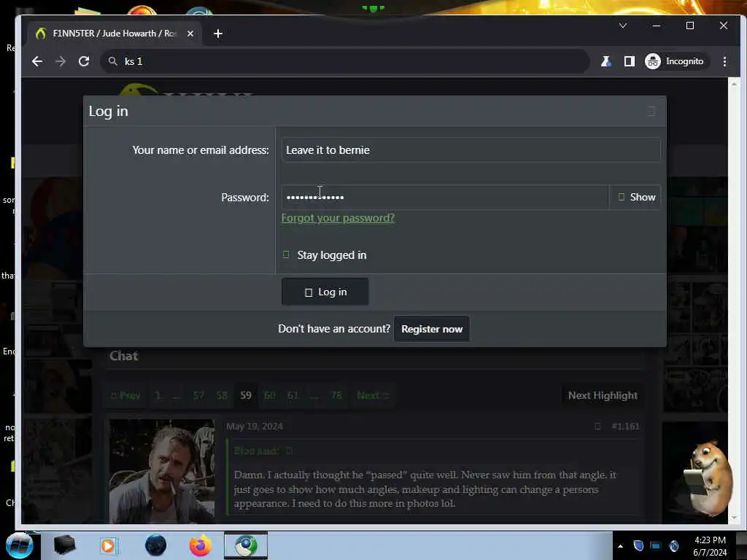Viewport: 747px width, 560px height.
Task: Go to Prev page in pagination
Action: coord(125,396)
